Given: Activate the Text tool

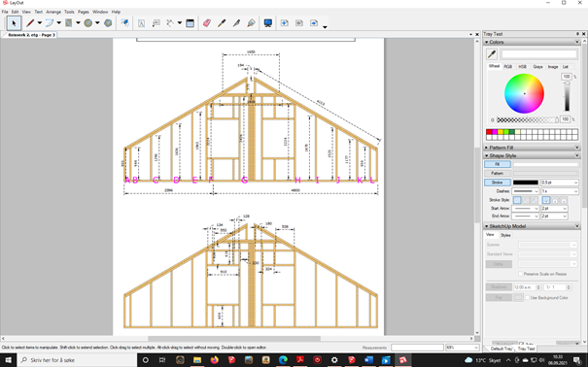Looking at the screenshot, I should coord(141,23).
